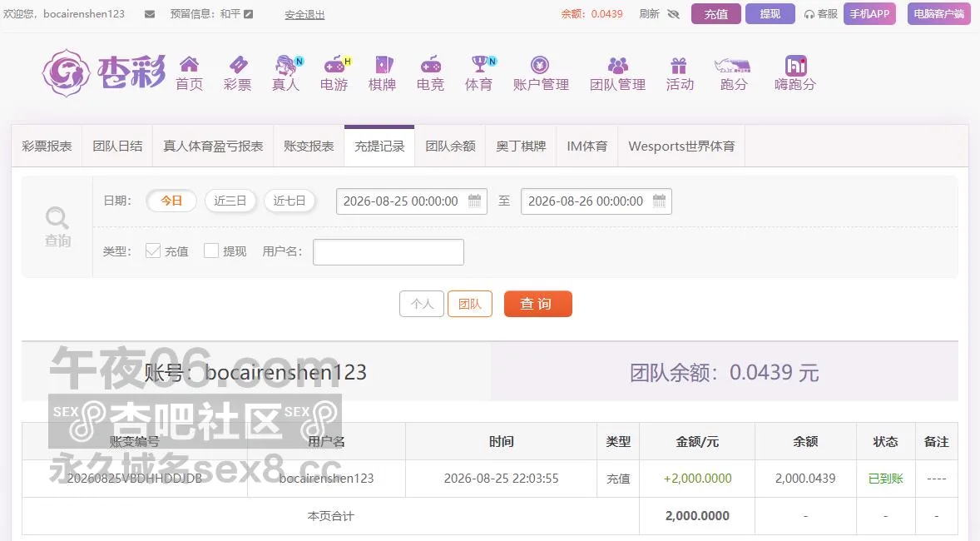Screen dimensions: 980x541
Task: Open the 真人体育盈亏报表 tab
Action: click(x=213, y=146)
